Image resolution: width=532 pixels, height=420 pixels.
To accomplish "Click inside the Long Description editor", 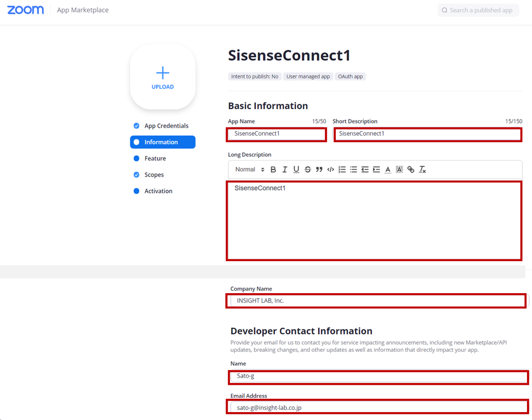I will 374,221.
